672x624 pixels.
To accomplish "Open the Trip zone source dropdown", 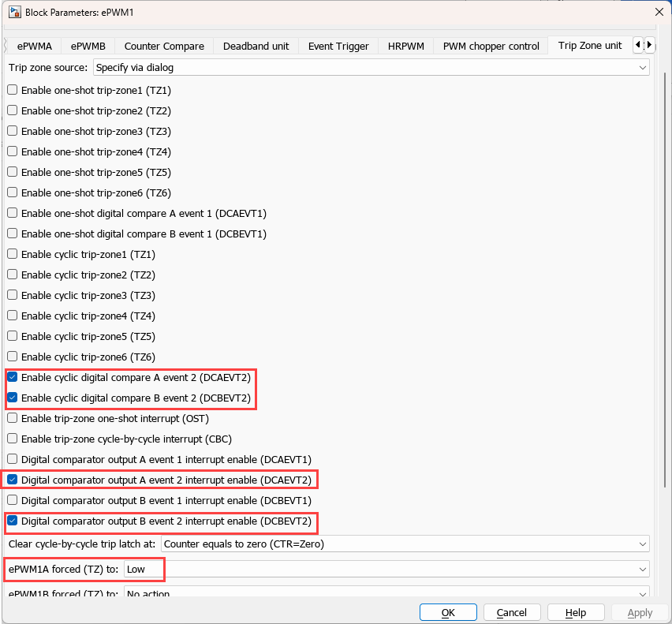I will [371, 68].
